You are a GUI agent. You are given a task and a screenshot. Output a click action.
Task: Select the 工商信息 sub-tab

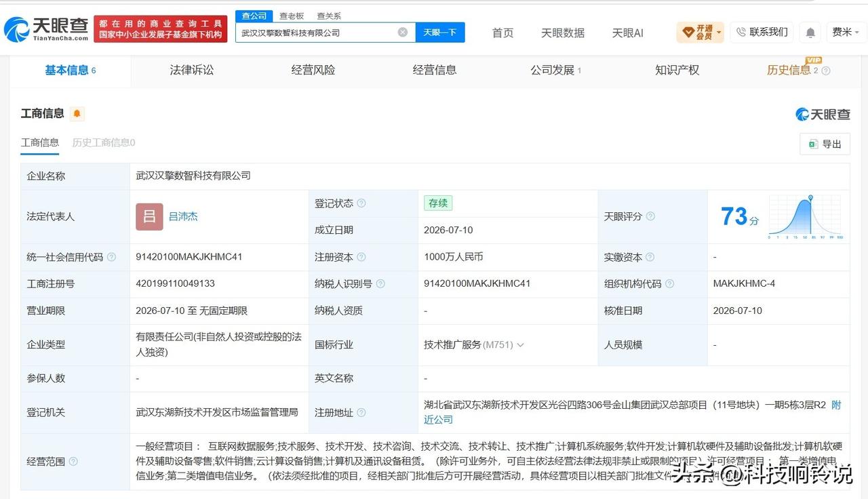coord(40,142)
